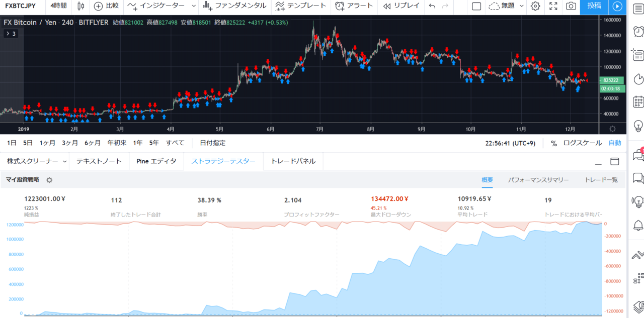
Task: Open chart settings gear in top toolbar
Action: pos(535,6)
